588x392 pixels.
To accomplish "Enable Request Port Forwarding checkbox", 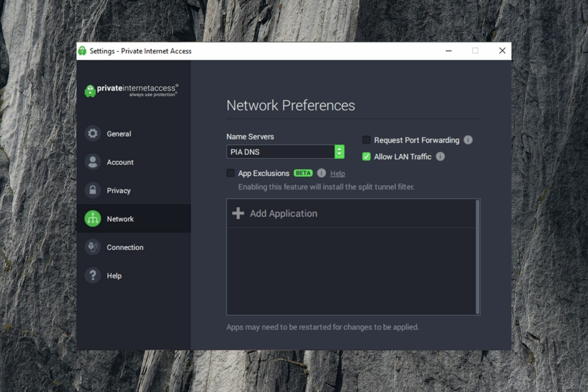I will point(366,140).
